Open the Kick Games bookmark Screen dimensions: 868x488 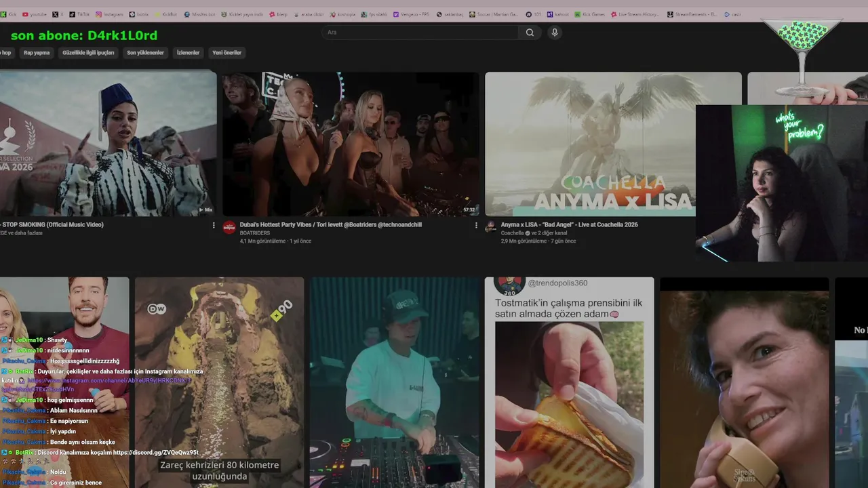coord(589,14)
